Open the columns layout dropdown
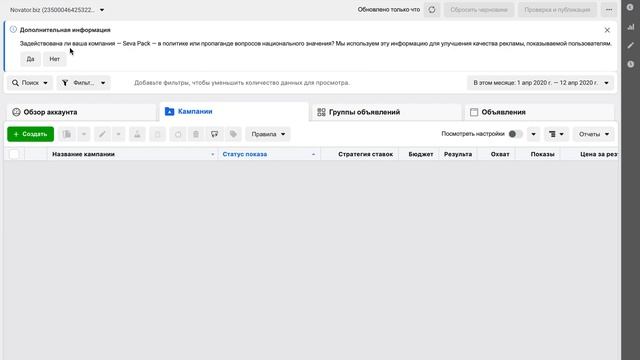 [x=556, y=134]
